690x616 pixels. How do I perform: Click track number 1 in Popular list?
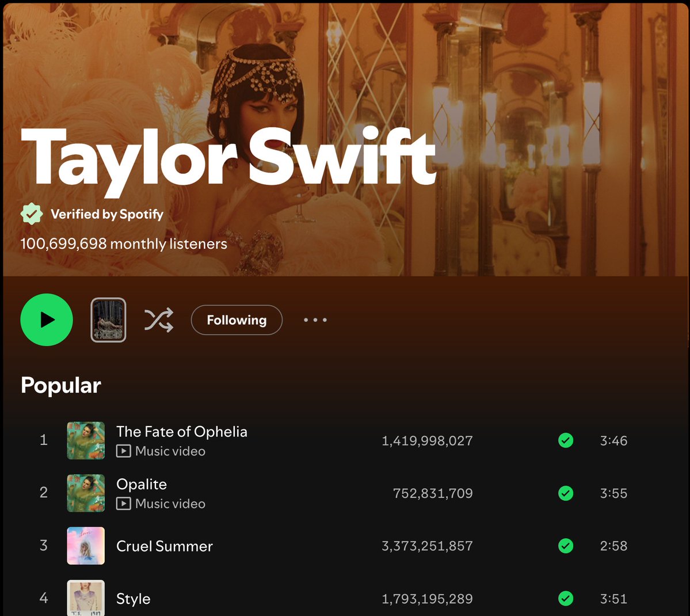pos(44,440)
